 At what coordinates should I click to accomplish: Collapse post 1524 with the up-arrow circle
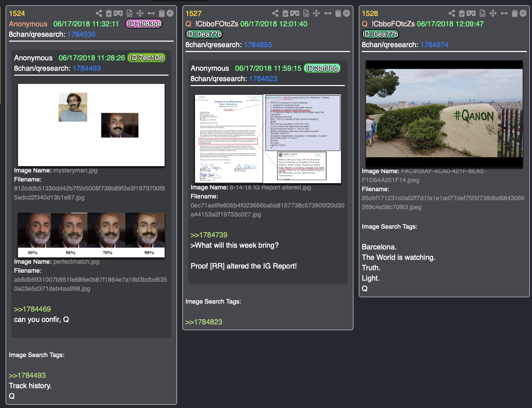click(x=170, y=14)
